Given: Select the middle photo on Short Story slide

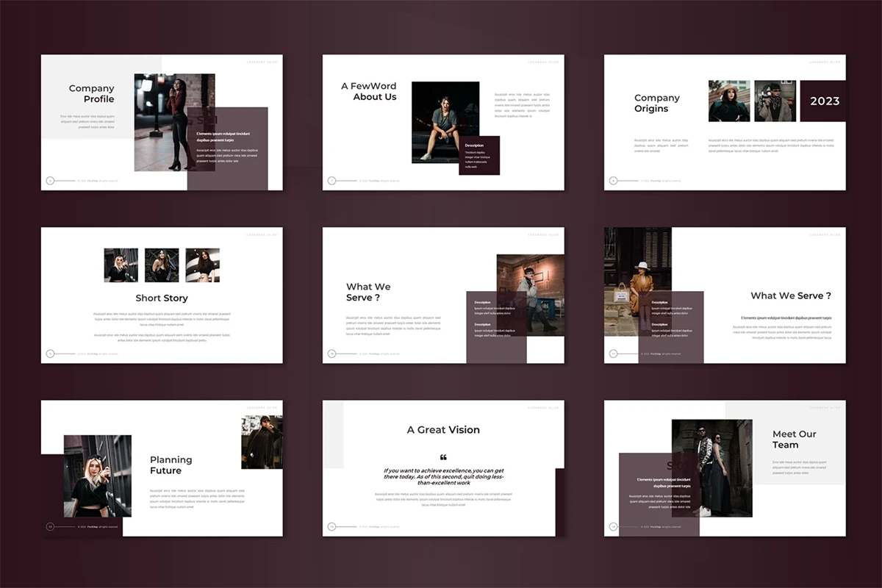Looking at the screenshot, I should 162,265.
